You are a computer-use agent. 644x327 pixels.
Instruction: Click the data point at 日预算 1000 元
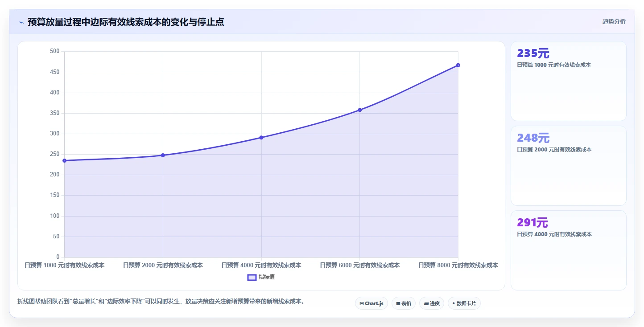(65, 160)
